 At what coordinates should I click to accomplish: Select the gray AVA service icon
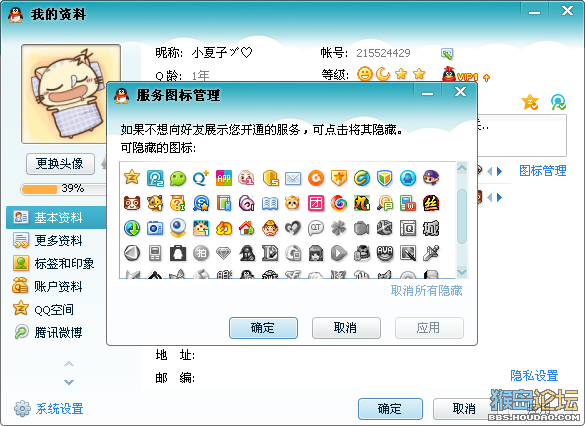point(385,253)
